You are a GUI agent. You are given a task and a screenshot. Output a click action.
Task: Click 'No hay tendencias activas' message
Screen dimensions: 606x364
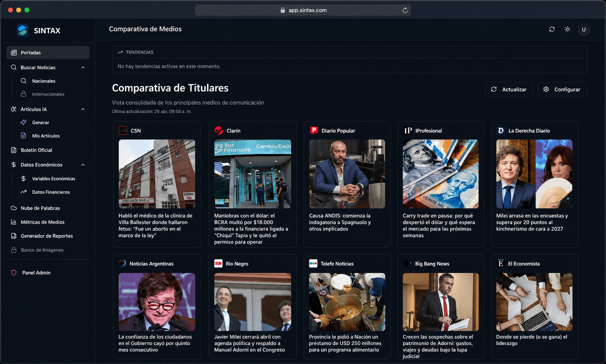tap(169, 66)
